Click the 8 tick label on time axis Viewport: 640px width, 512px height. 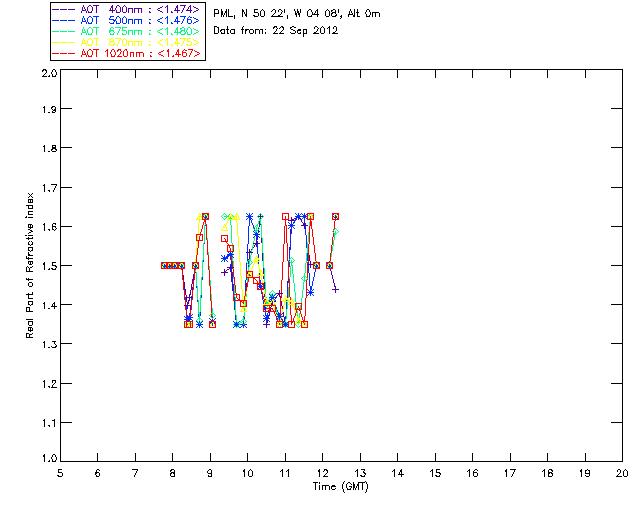173,473
